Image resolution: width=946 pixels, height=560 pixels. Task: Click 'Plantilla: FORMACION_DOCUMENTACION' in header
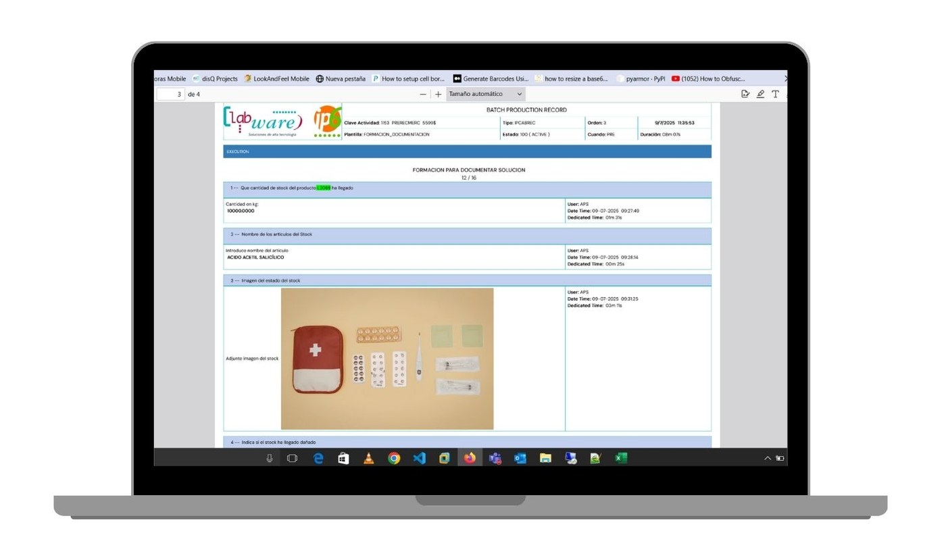pyautogui.click(x=387, y=134)
